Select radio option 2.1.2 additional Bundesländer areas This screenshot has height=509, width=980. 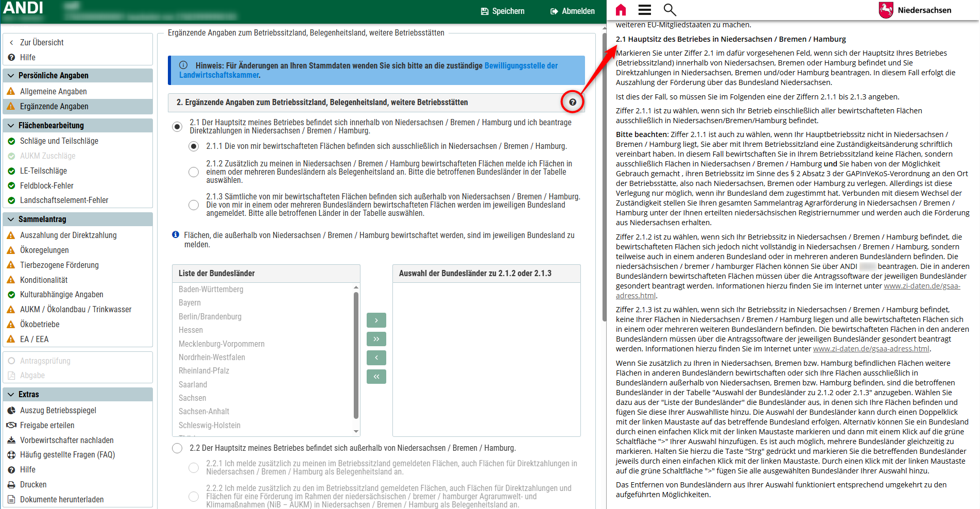point(194,172)
